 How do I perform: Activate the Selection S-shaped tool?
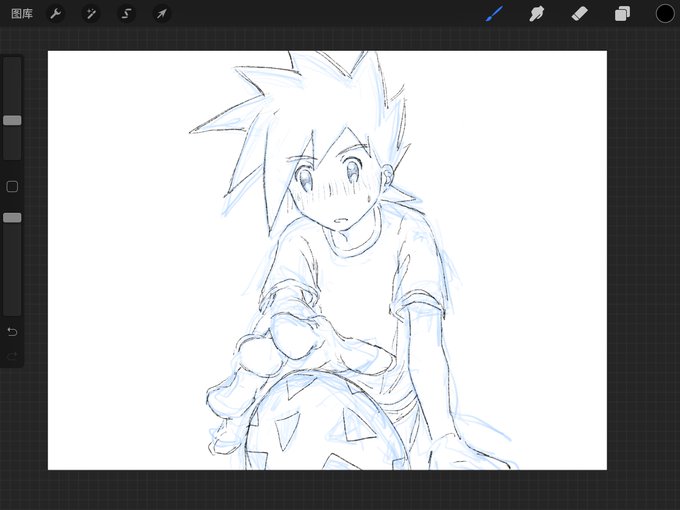(x=126, y=14)
